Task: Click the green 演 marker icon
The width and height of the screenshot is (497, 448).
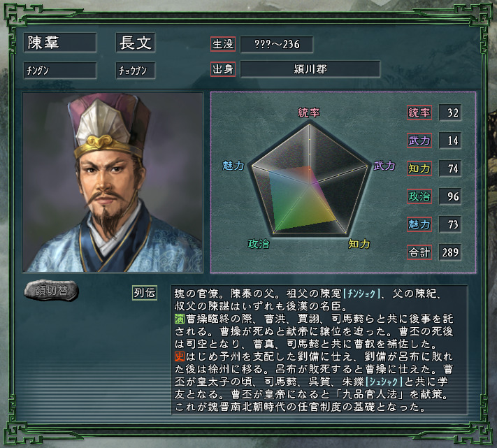Action: pos(180,319)
